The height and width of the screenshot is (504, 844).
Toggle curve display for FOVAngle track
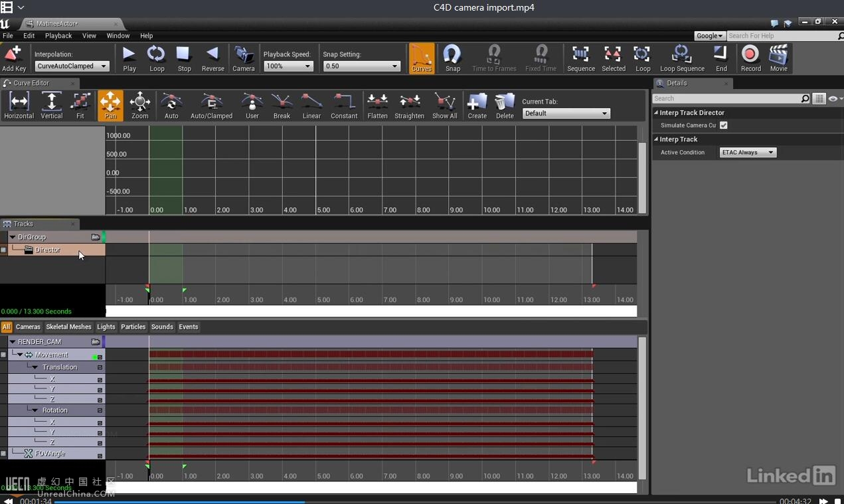click(x=100, y=456)
